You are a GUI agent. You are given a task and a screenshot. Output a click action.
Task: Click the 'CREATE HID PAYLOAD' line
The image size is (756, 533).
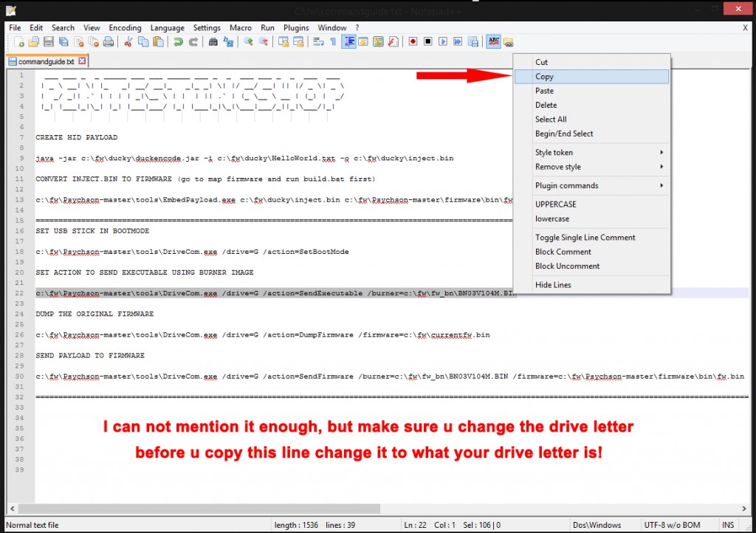tap(77, 137)
